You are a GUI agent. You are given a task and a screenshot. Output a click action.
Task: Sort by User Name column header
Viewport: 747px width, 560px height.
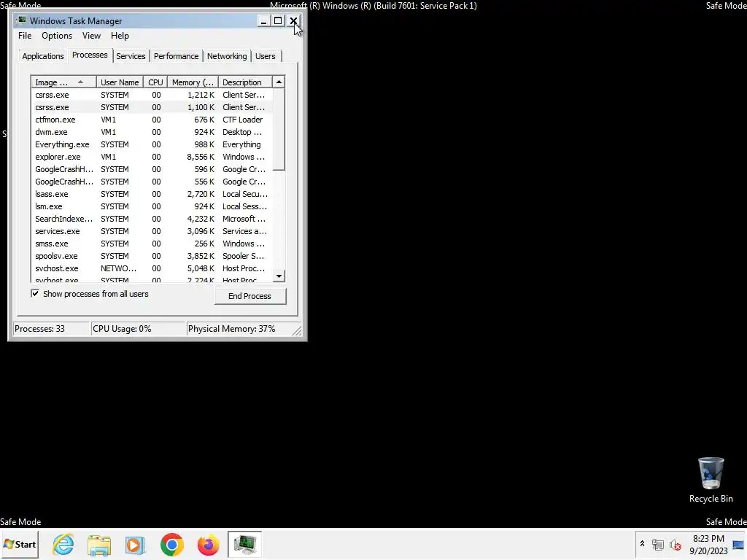120,82
